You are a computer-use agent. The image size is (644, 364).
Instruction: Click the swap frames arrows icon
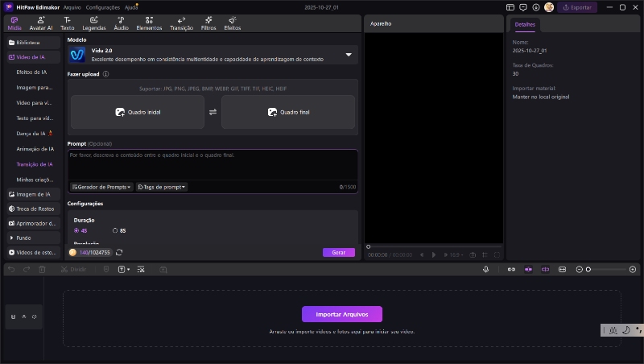click(213, 112)
